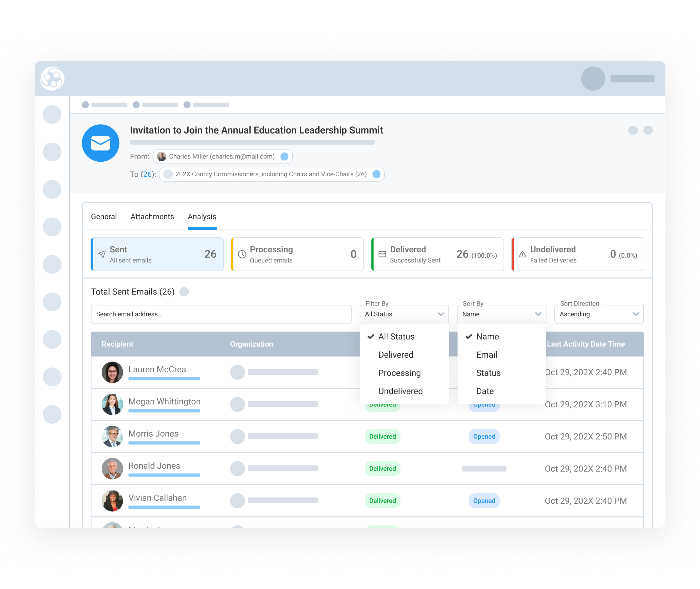
Task: Open Sort Direction Ascending dropdown
Action: [x=599, y=314]
